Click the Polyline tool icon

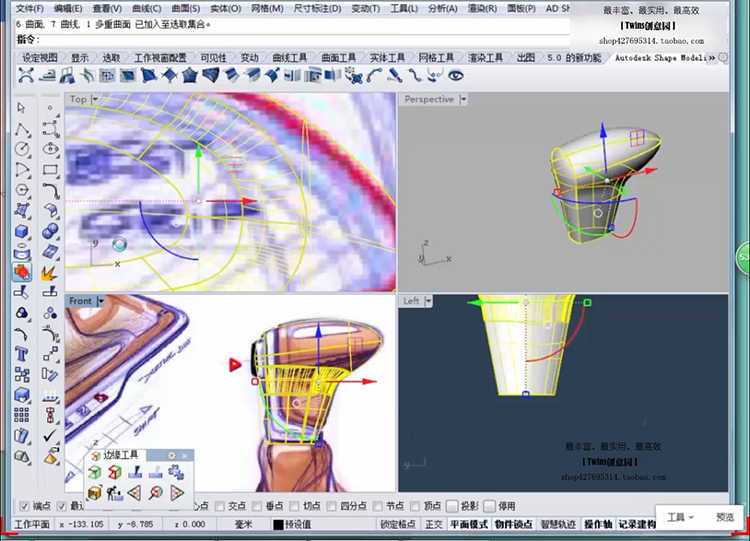pyautogui.click(x=22, y=129)
